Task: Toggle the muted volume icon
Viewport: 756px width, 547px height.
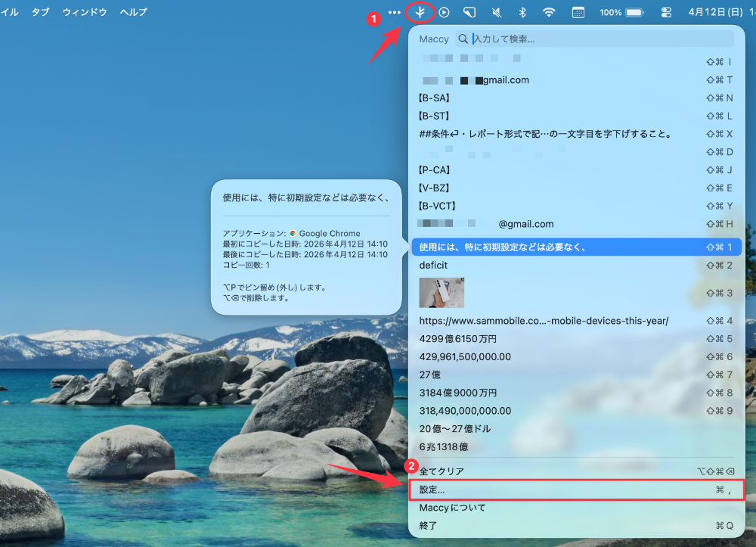Action: click(x=496, y=12)
